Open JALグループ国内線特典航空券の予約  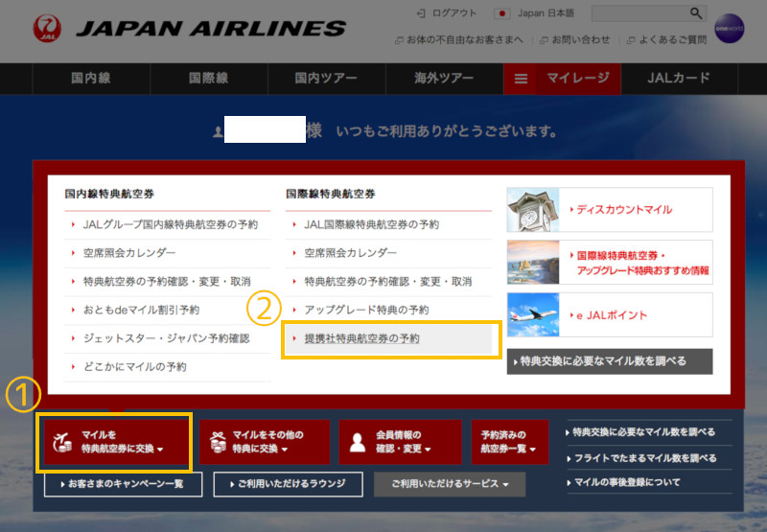tap(171, 224)
